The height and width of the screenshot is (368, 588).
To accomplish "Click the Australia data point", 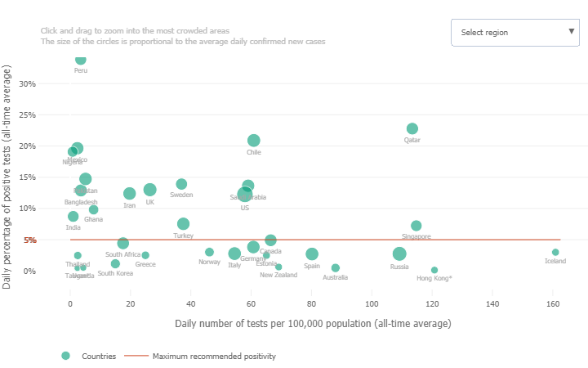I will pyautogui.click(x=336, y=268).
